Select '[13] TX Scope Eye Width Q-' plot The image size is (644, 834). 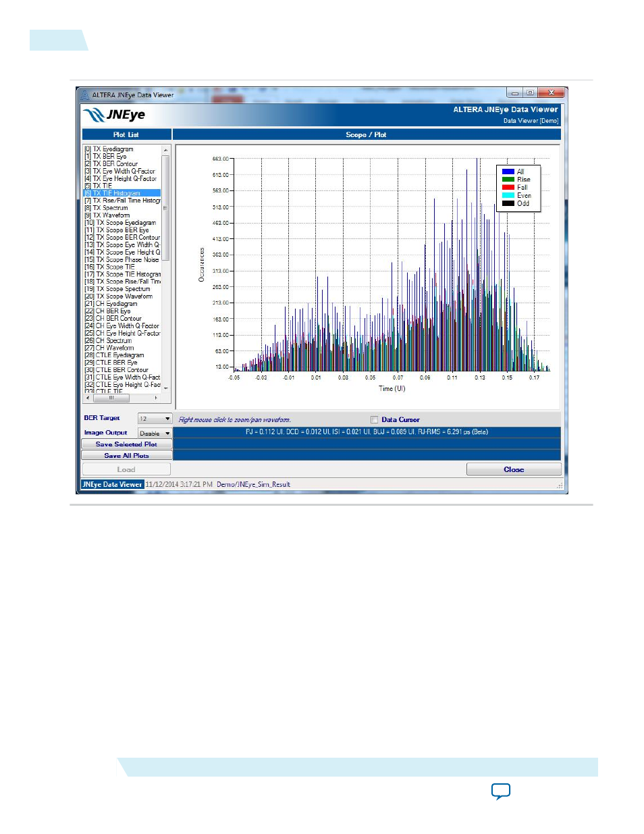coord(122,245)
